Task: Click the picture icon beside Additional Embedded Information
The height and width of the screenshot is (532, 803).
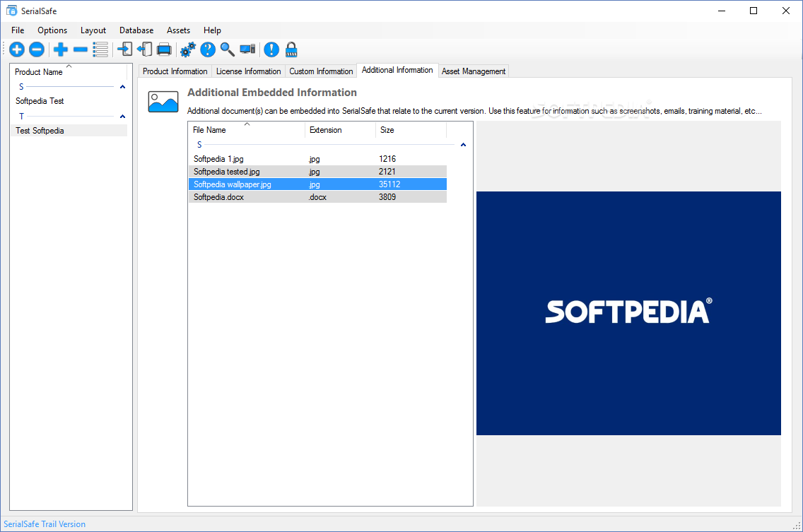Action: click(x=163, y=102)
